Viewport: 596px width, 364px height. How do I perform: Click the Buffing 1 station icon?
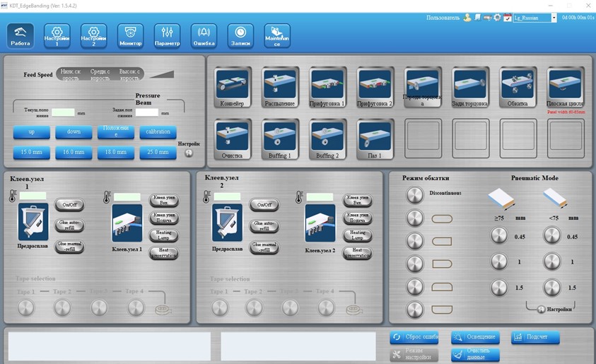click(280, 135)
